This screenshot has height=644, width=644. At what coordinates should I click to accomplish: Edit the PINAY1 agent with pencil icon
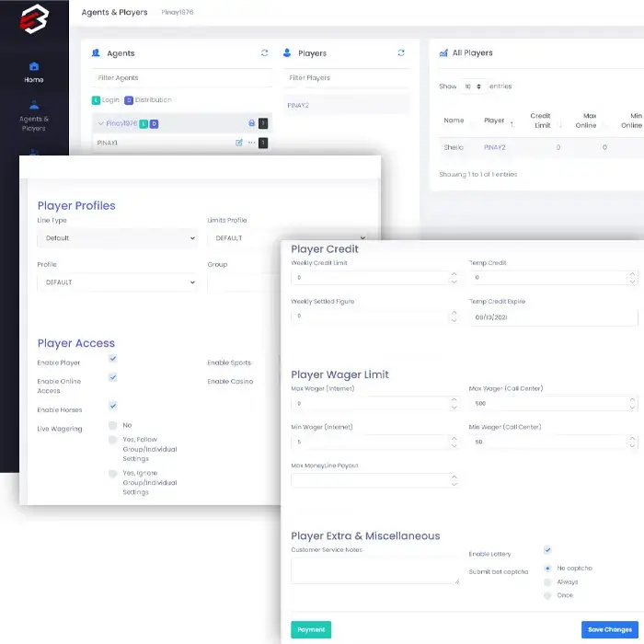pyautogui.click(x=239, y=143)
